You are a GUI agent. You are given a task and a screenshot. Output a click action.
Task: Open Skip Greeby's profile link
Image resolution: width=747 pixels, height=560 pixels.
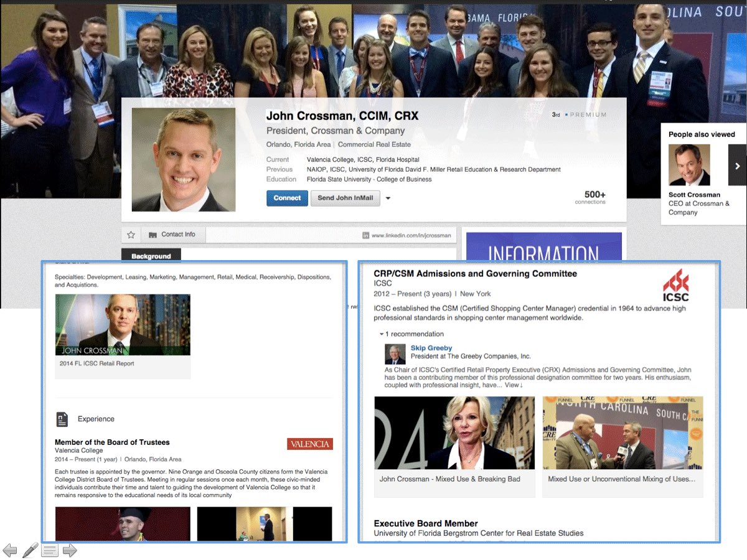click(x=431, y=348)
